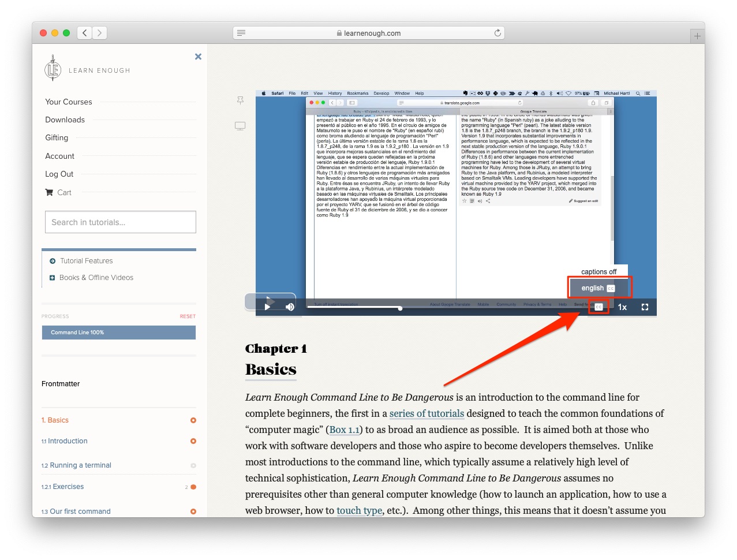Click the monitor display icon
Screen dimensions: 737x560
pos(240,126)
